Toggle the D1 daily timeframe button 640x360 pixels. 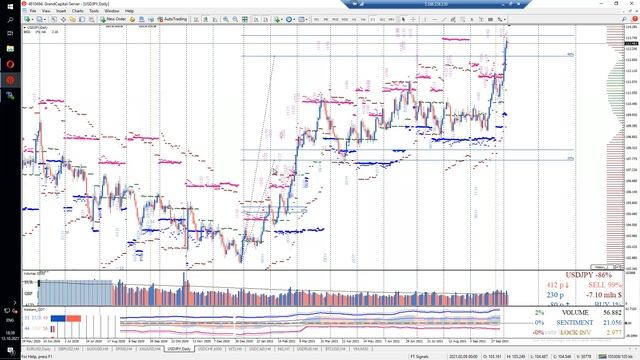coord(372,19)
